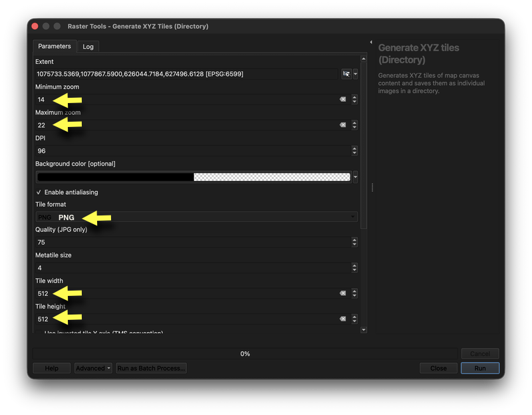Open the Tile format combo box

tap(196, 217)
